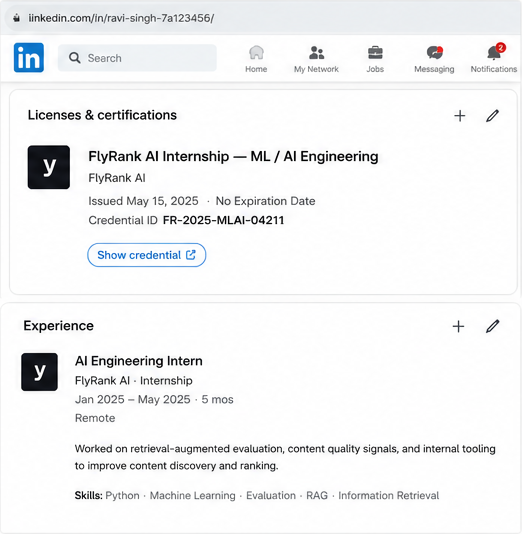Viewport: 522px width, 534px height.
Task: Click the "Licenses & certifications" heading
Action: [x=102, y=115]
